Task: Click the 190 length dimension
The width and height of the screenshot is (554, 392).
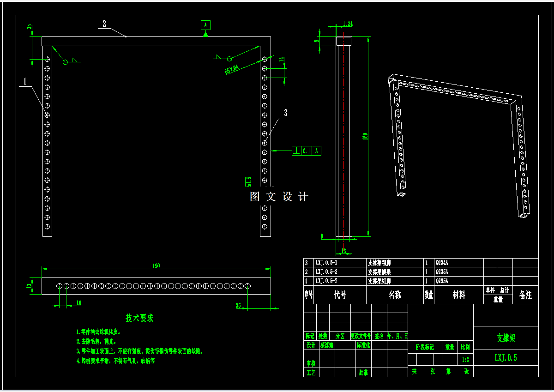Action: [x=156, y=265]
